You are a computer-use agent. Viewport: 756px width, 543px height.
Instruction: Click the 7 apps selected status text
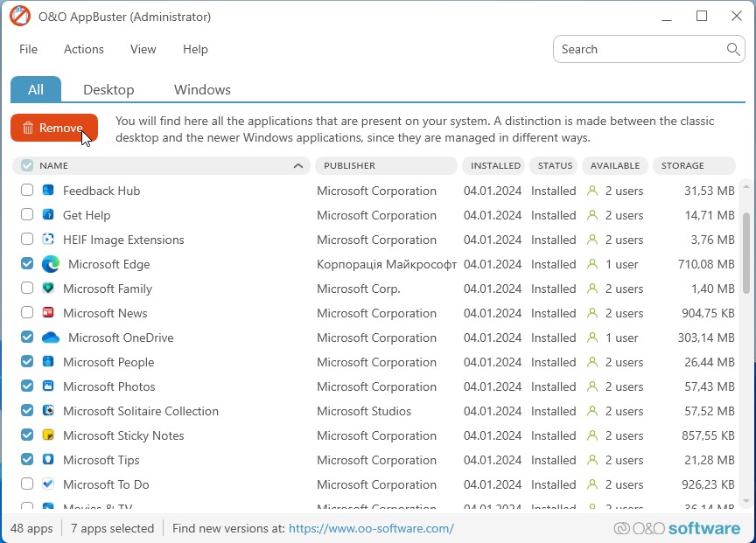(112, 528)
